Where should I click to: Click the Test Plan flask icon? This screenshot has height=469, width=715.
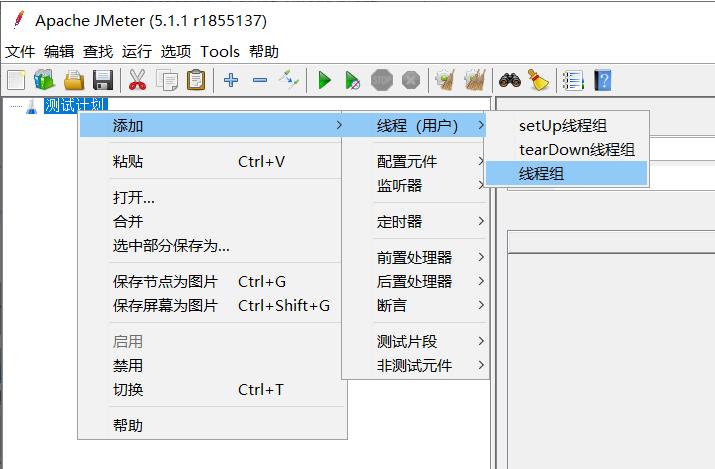[x=31, y=107]
